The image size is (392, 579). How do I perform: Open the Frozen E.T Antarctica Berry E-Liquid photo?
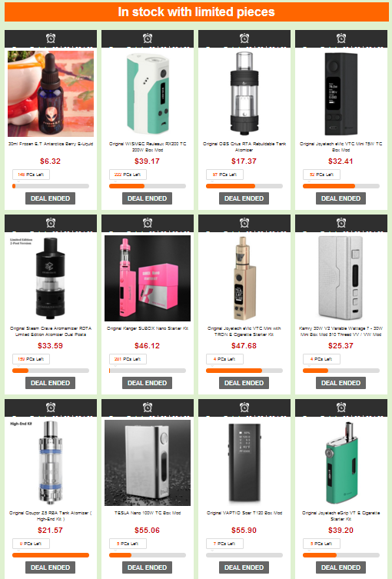[51, 94]
